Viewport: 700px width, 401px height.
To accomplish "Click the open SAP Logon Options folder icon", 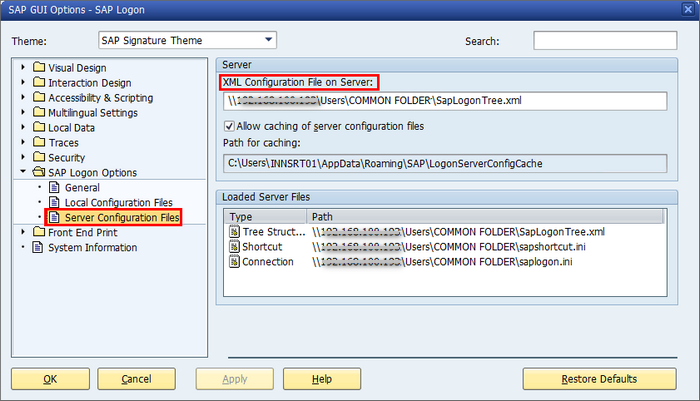I will (39, 172).
